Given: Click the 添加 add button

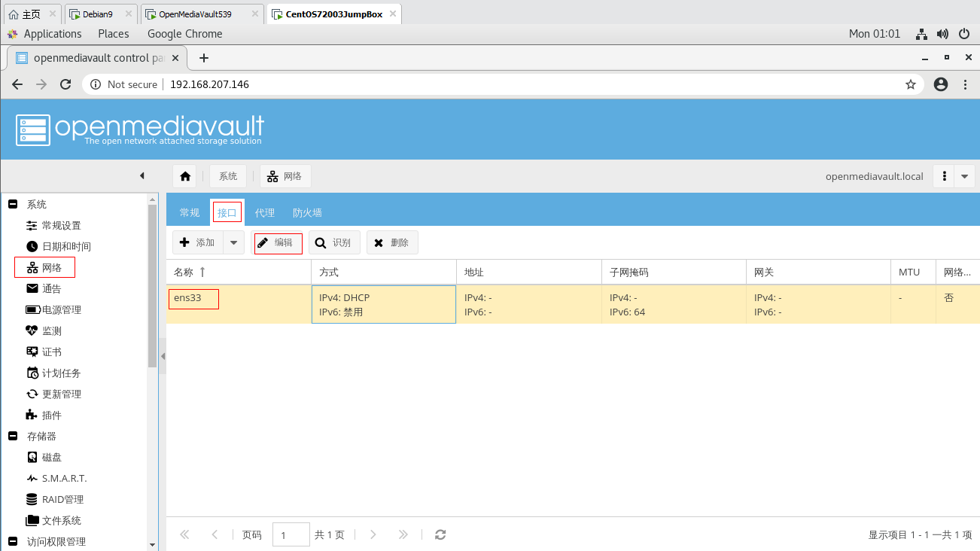Looking at the screenshot, I should tap(198, 242).
